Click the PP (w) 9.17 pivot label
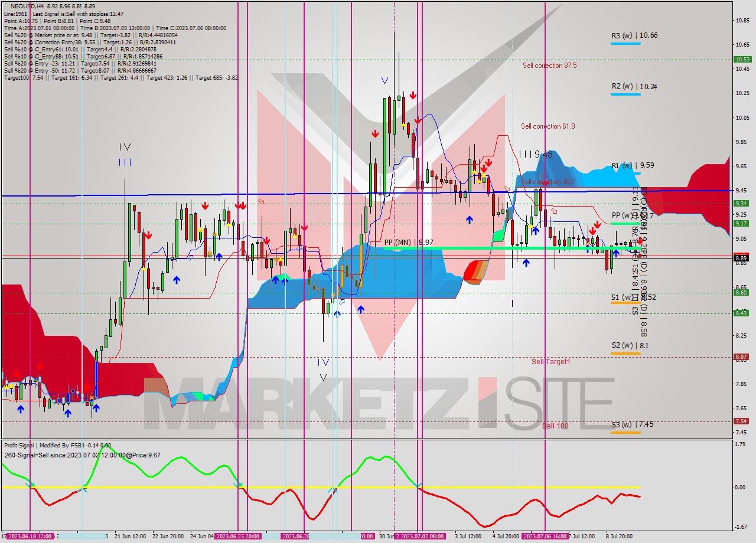Screen dimensions: 756x543 633,215
